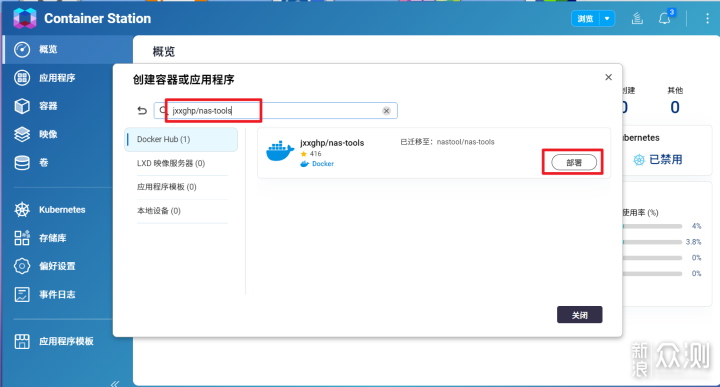Open 事件日志 event log icon
This screenshot has width=720, height=387.
coord(22,294)
